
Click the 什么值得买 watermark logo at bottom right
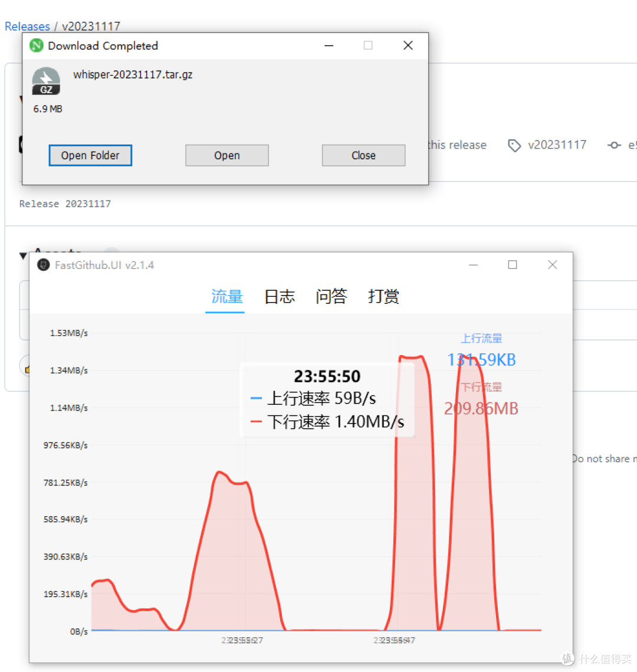(x=567, y=658)
